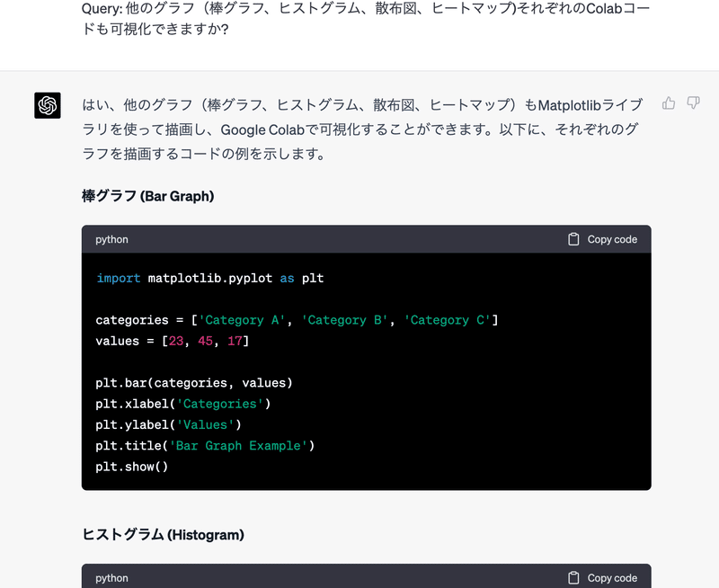Click the OpenAI logo beside the response
This screenshot has width=719, height=588.
coord(47,106)
